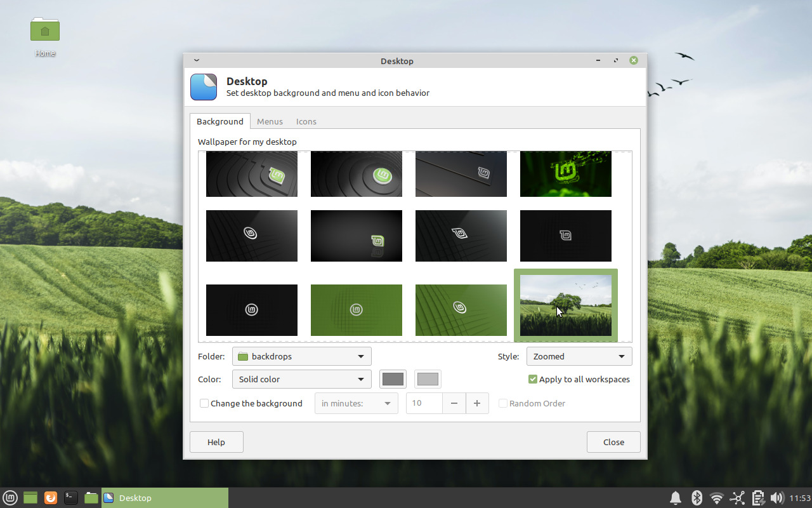Viewport: 812px width, 508px height.
Task: Pick the black wallpaper with centered round logo
Action: click(252, 310)
